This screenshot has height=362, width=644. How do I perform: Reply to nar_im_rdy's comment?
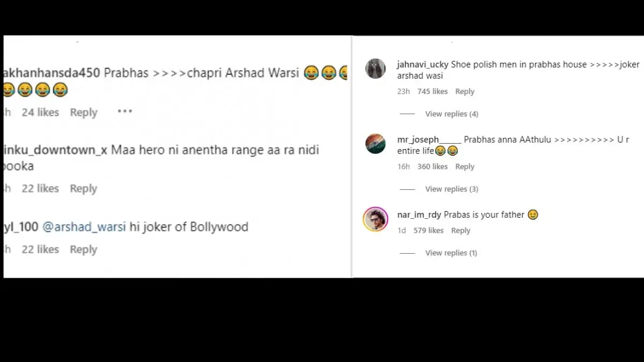(x=461, y=230)
